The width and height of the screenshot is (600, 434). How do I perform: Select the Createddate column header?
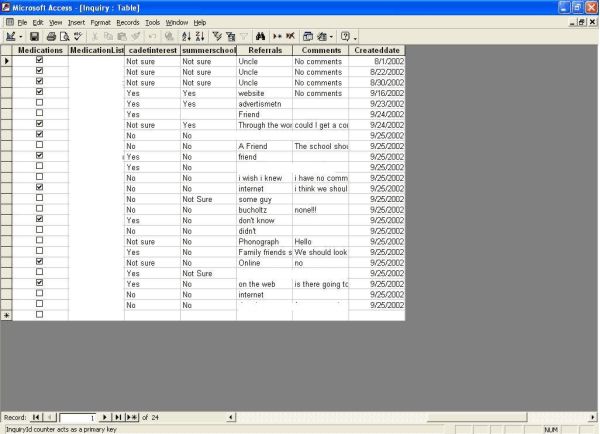[377, 50]
